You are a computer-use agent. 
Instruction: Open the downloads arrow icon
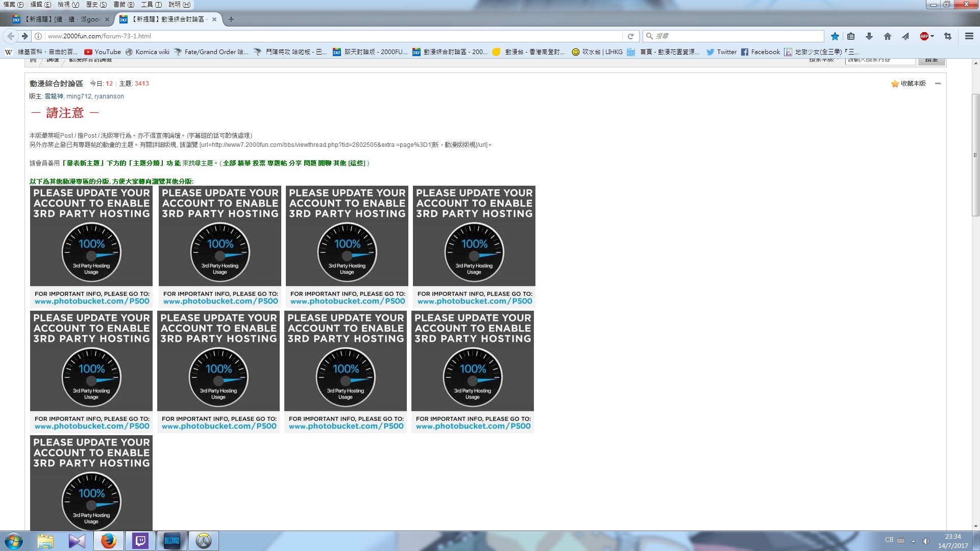869,36
